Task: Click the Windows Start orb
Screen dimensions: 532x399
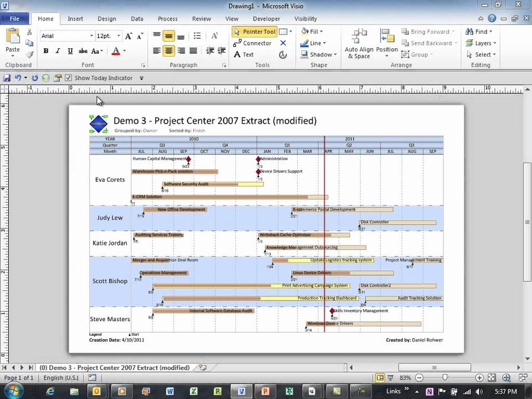Action: [x=13, y=391]
